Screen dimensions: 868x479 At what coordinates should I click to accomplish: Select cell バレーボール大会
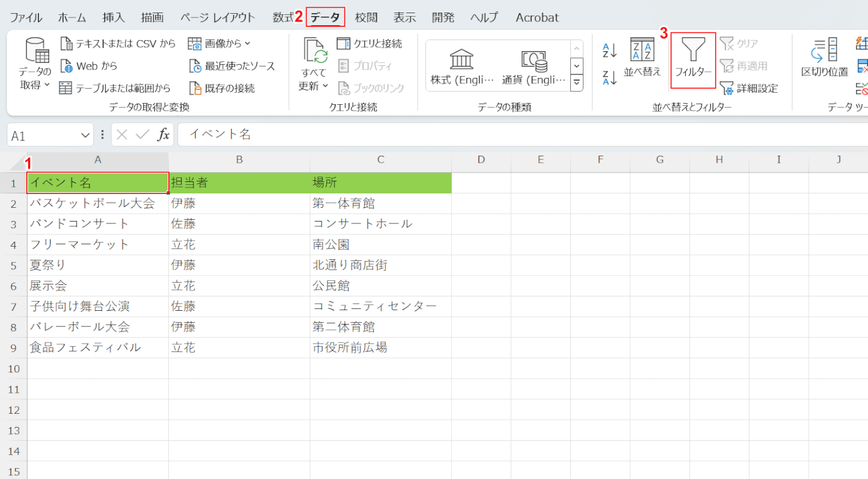(98, 327)
